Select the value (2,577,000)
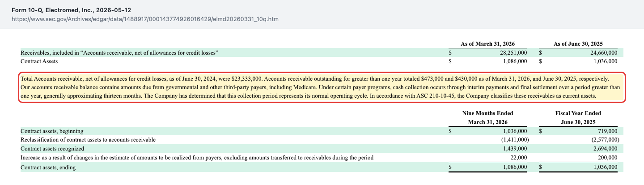644x185 pixels. 604,140
